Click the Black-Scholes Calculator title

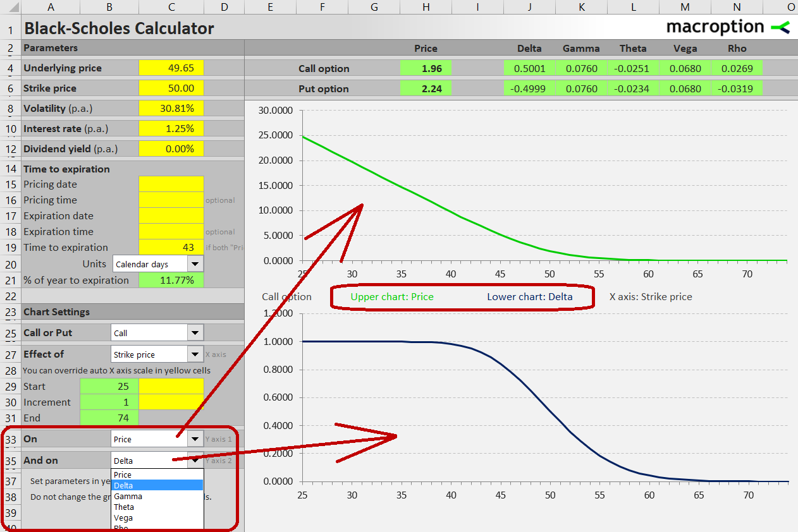[119, 28]
